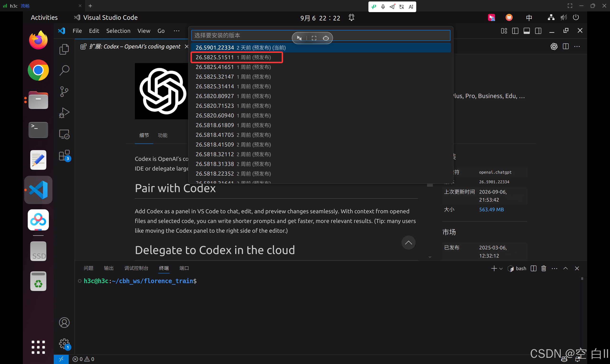The image size is (610, 364).
Task: Kill the terminal with the trash icon
Action: click(544, 268)
